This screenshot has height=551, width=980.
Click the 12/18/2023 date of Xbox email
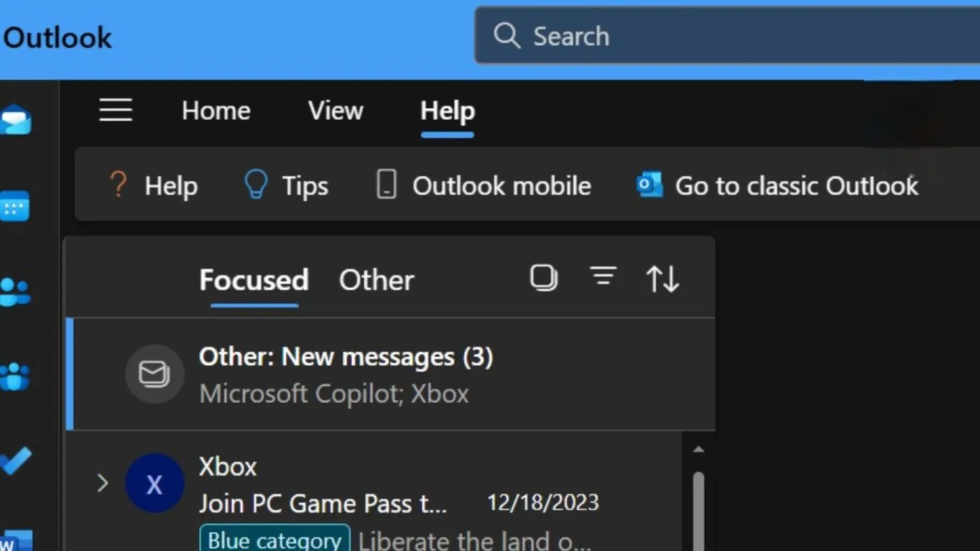pyautogui.click(x=543, y=503)
